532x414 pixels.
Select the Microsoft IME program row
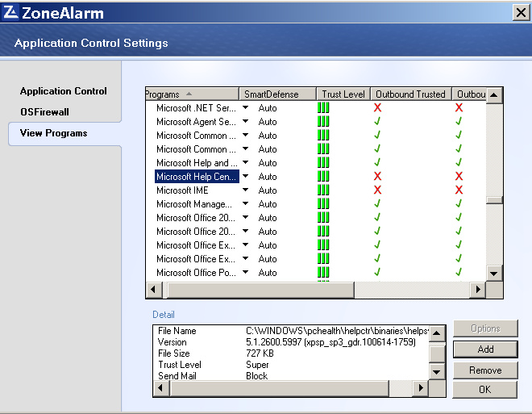pos(182,190)
